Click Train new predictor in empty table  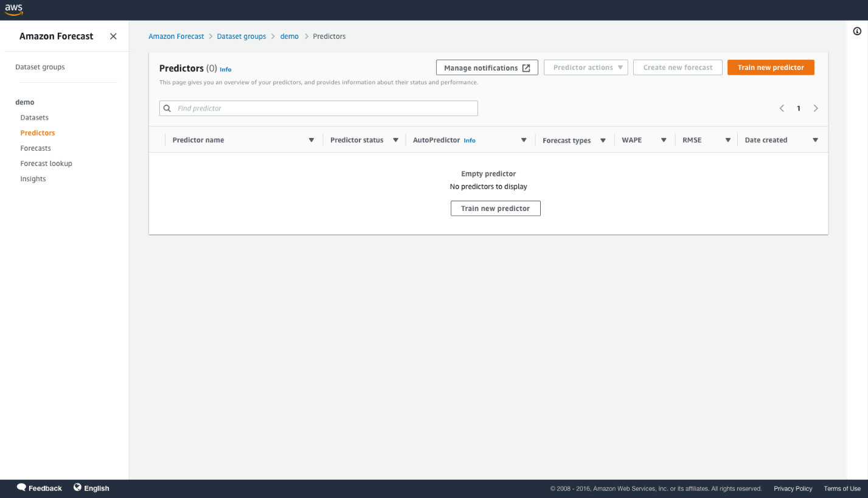(x=496, y=209)
